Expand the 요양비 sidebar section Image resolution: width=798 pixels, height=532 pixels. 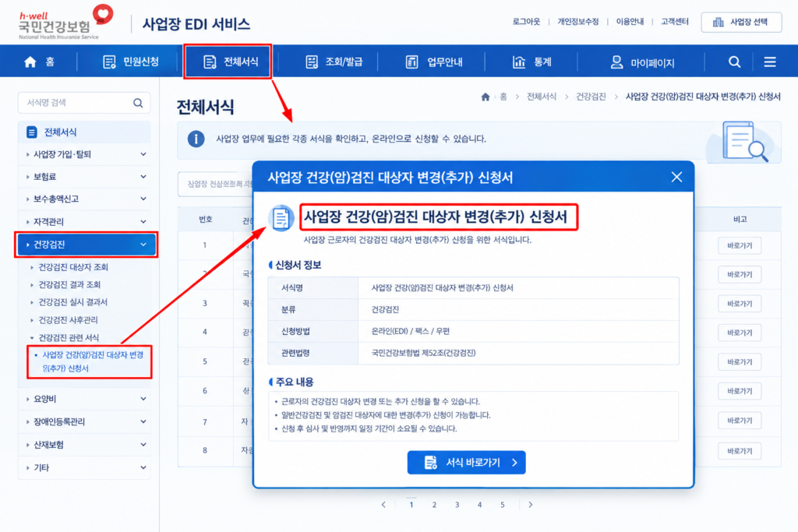click(86, 399)
